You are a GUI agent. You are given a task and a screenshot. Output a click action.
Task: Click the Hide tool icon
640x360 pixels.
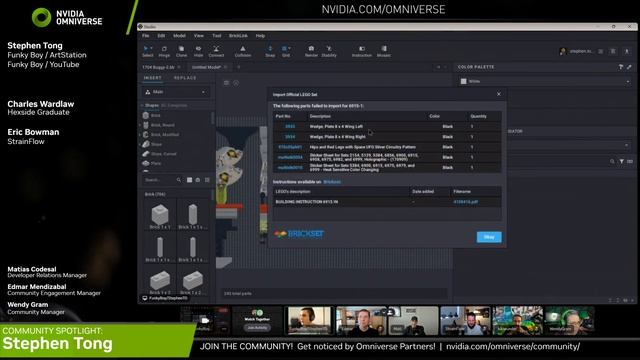[x=198, y=51]
